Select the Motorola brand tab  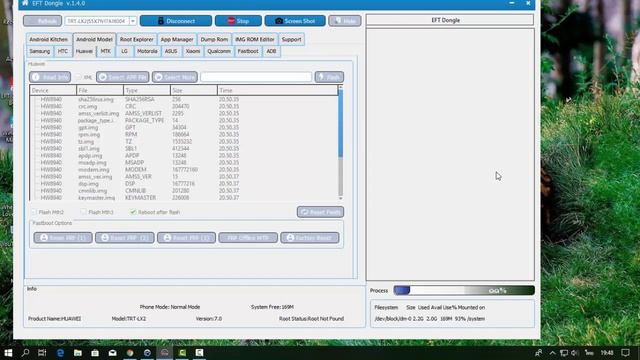[x=147, y=51]
